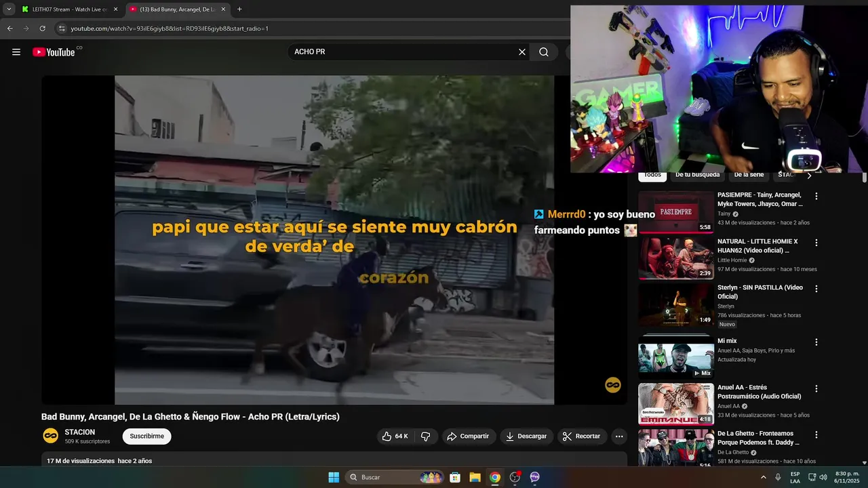Click the browser forward arrow
The width and height of the screenshot is (868, 488).
click(26, 28)
